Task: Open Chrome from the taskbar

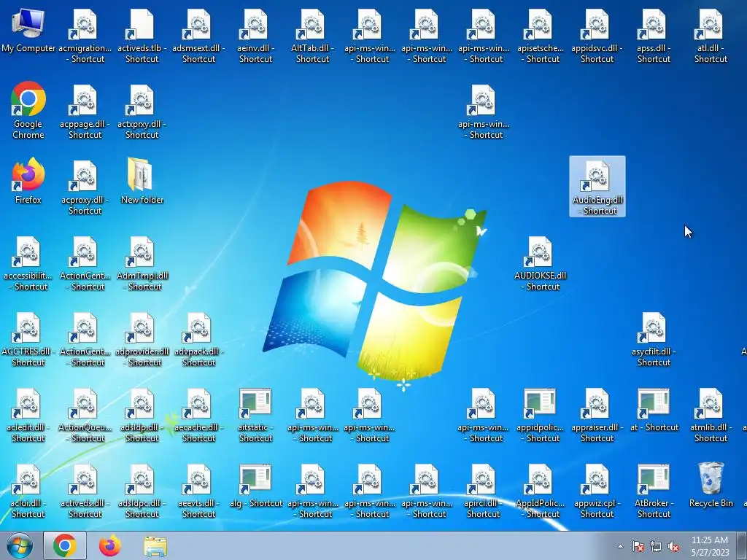Action: 65,545
